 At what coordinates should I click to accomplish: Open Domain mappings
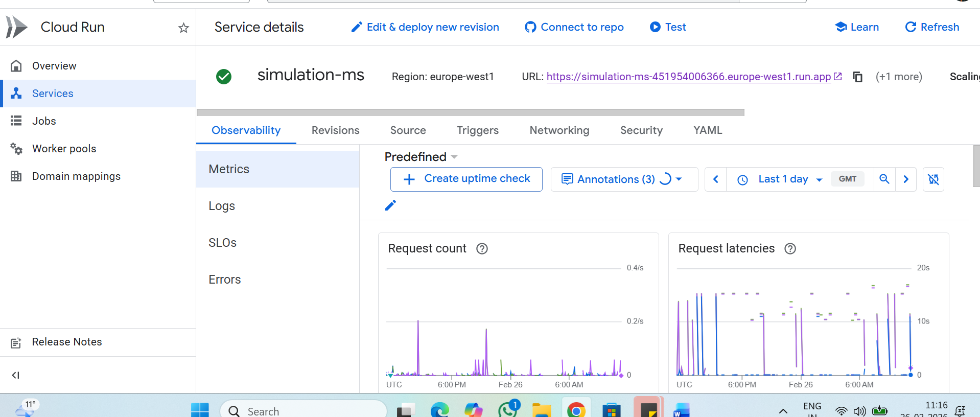(x=98, y=176)
